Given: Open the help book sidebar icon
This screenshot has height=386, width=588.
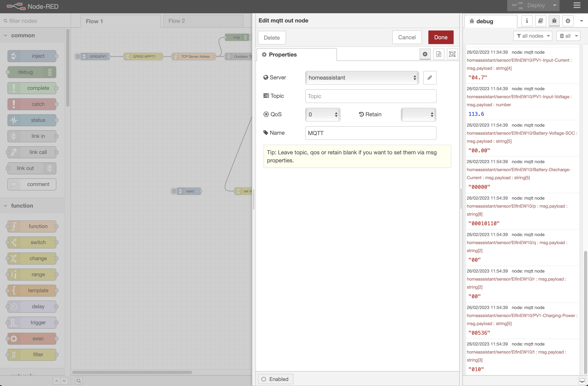Looking at the screenshot, I should pos(540,21).
